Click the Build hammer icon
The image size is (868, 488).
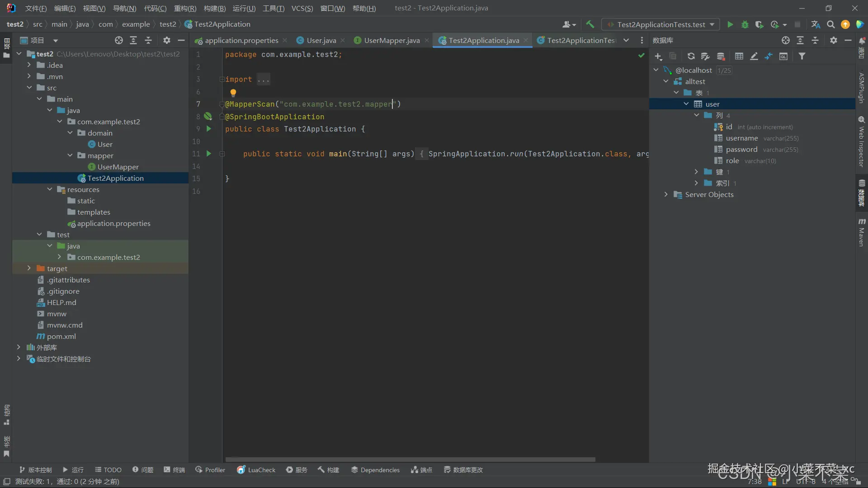(590, 24)
